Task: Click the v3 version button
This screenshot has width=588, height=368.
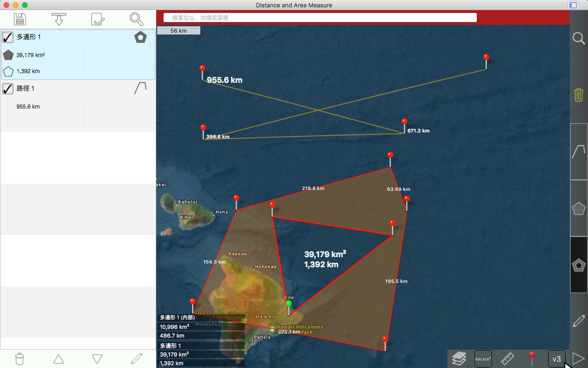Action: pyautogui.click(x=556, y=359)
